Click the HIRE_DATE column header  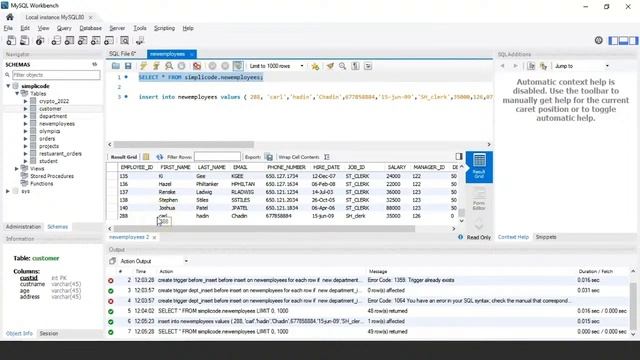pyautogui.click(x=326, y=167)
